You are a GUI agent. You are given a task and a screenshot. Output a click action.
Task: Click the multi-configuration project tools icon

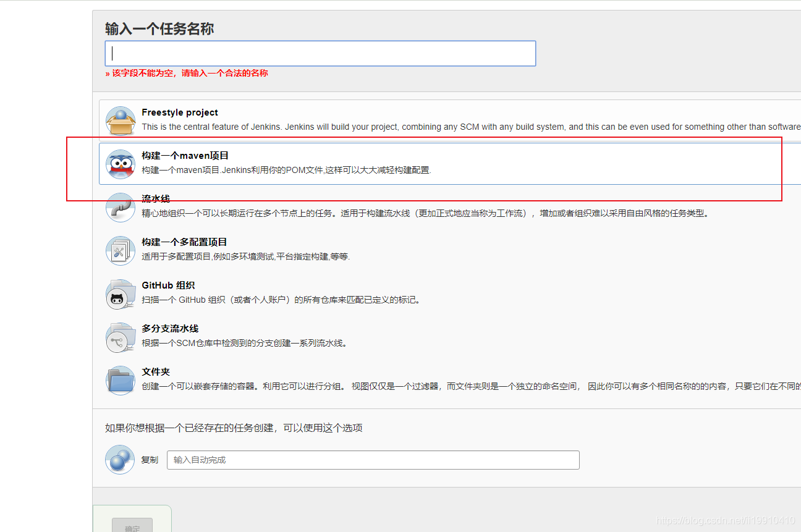click(x=120, y=250)
